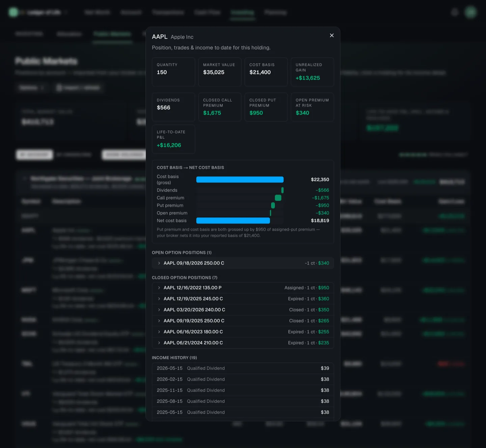Expand the AAPL 12/19/2025 245.00 C expired position
486x448 pixels.
[x=243, y=299]
